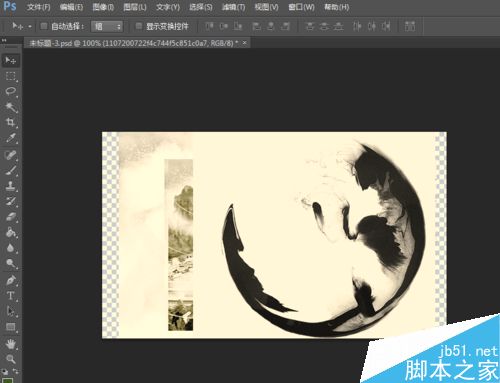
Task: Enable the 显示变换控件 checkbox
Action: tap(139, 26)
